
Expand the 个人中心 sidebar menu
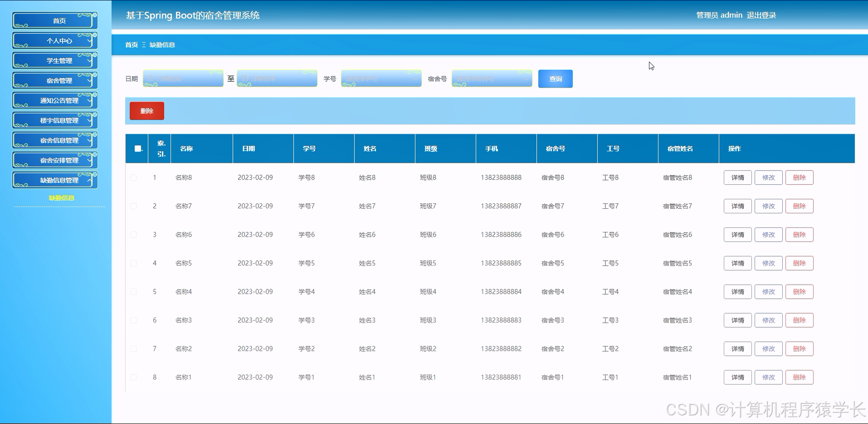55,40
